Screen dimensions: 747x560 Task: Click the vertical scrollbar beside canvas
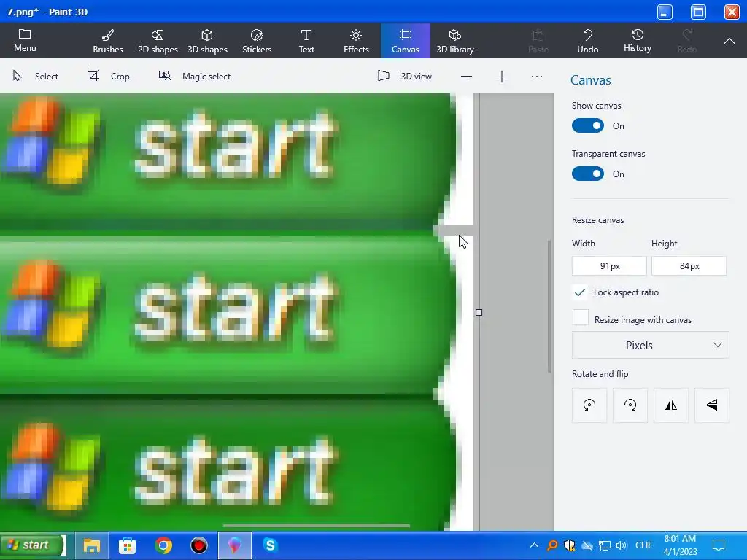pyautogui.click(x=549, y=306)
